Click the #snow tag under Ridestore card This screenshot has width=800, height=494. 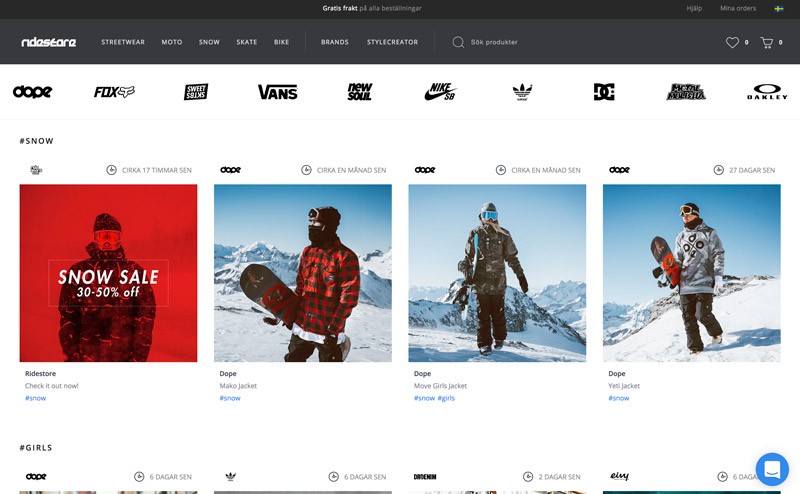pos(35,398)
